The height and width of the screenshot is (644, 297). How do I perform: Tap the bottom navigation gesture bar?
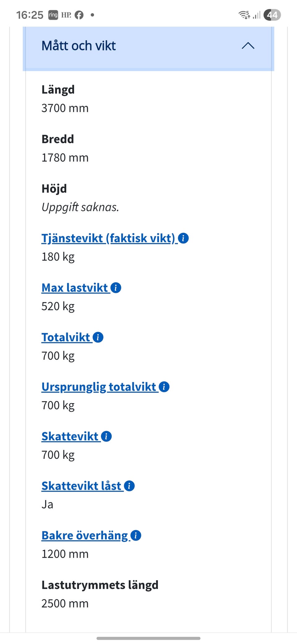pyautogui.click(x=148, y=638)
